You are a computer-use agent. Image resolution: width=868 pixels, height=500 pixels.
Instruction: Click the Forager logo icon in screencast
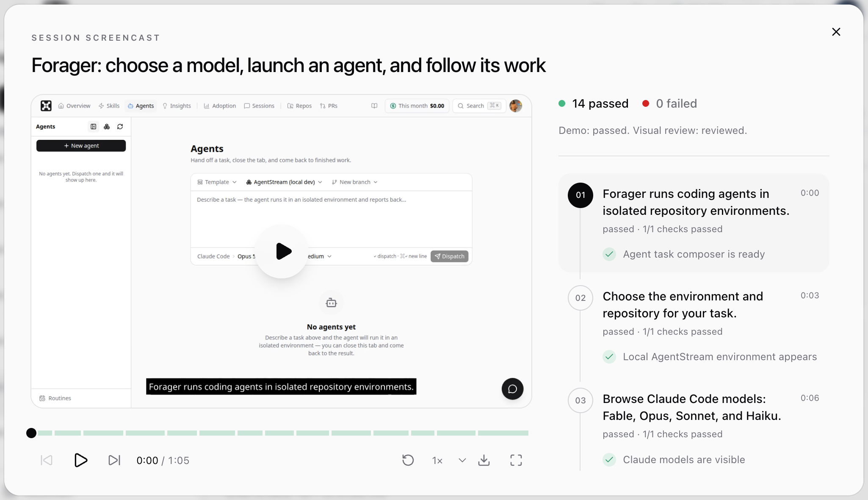[46, 106]
